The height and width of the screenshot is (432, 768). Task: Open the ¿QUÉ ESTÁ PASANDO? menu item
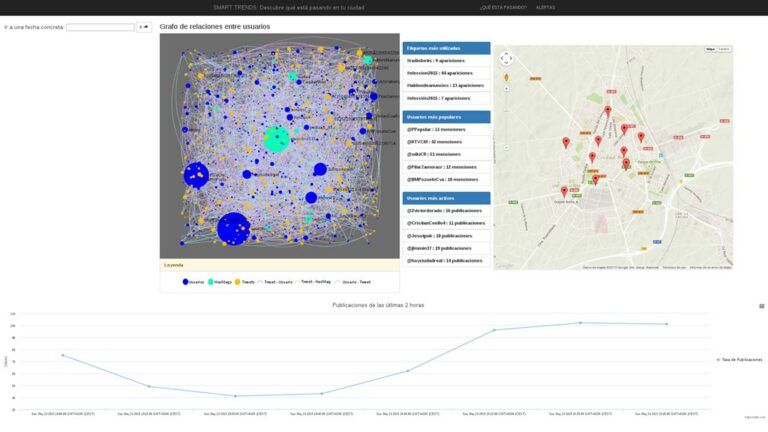503,7
